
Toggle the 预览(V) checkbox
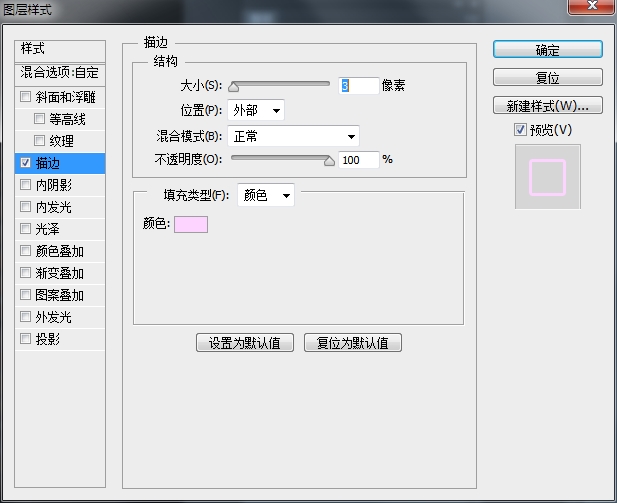coord(520,129)
